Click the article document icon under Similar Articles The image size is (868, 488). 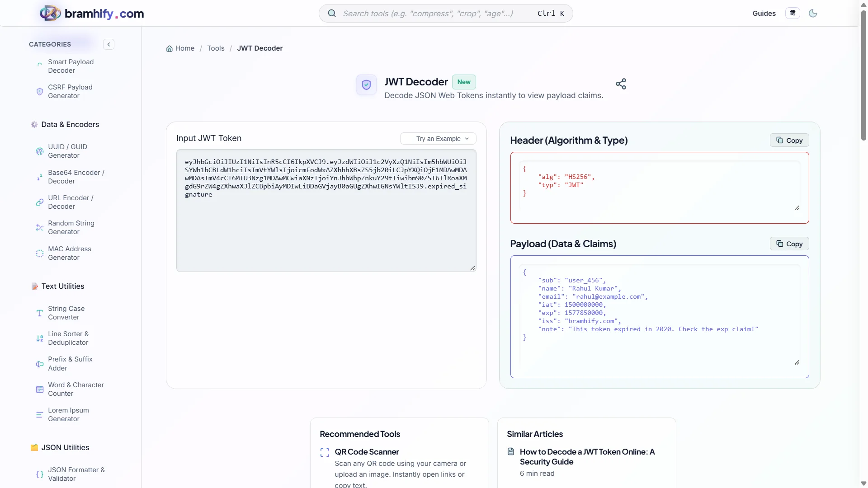511,451
